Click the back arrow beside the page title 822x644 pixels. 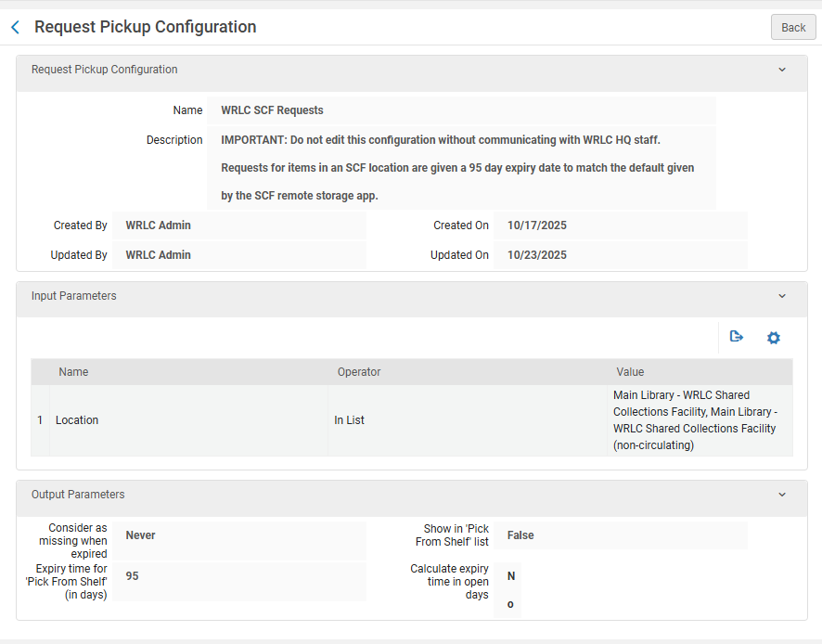click(x=15, y=28)
